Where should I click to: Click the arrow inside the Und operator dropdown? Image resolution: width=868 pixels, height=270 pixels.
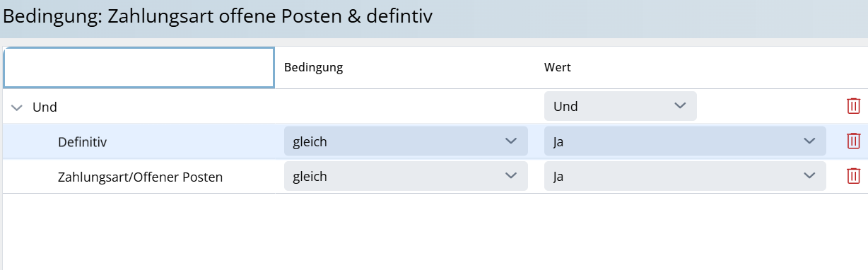(680, 106)
